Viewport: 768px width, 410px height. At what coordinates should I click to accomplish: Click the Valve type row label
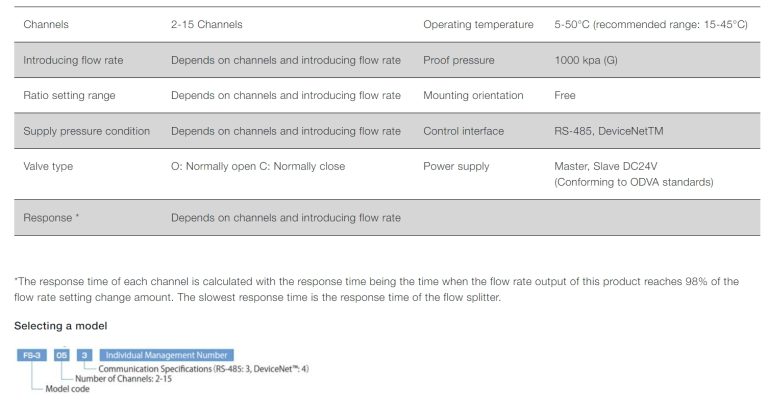48,166
